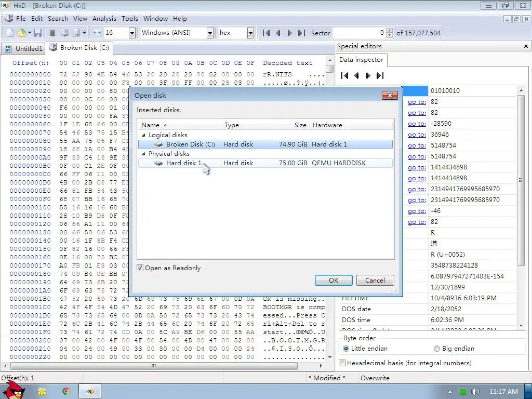532x399 pixels.
Task: Open dropdown arrow beside disk image icon
Action: [x=84, y=33]
